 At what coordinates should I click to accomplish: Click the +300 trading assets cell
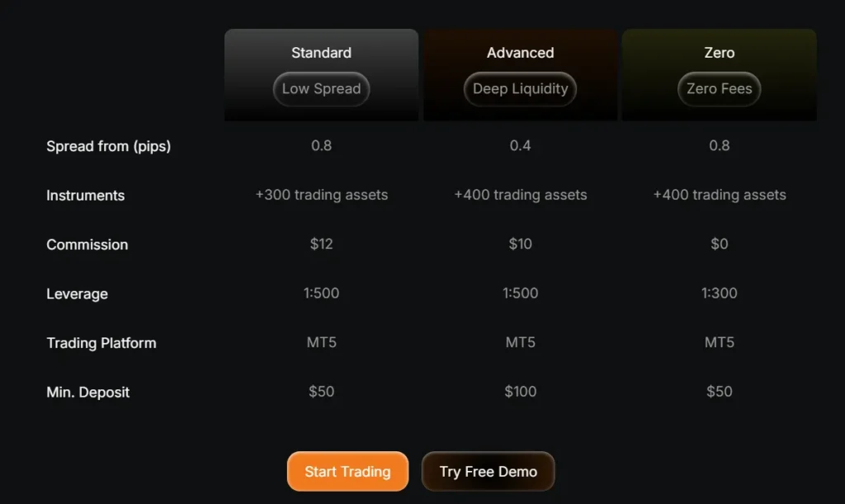tap(321, 195)
